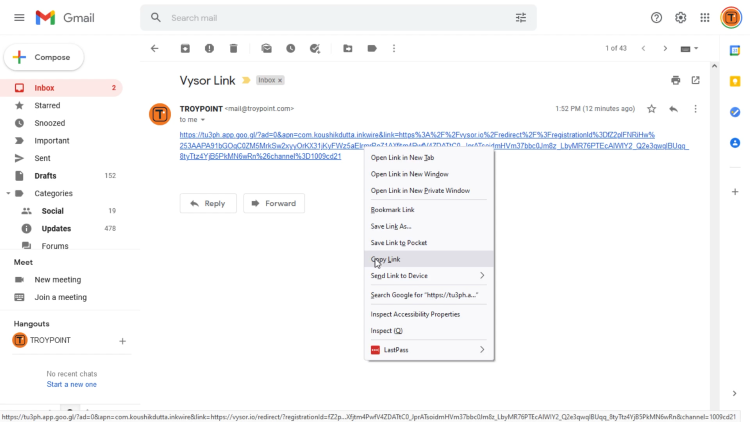The height and width of the screenshot is (422, 750).
Task: Star the TROYPOINT email
Action: pyautogui.click(x=651, y=109)
